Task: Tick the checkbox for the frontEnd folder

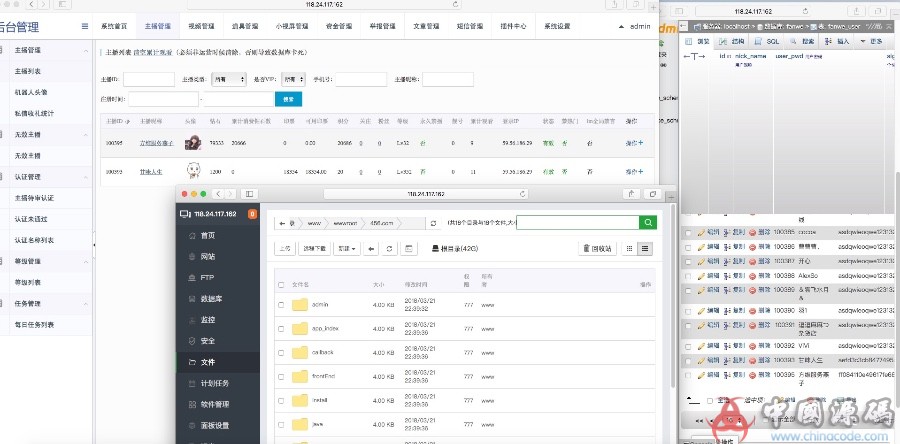Action: 281,377
